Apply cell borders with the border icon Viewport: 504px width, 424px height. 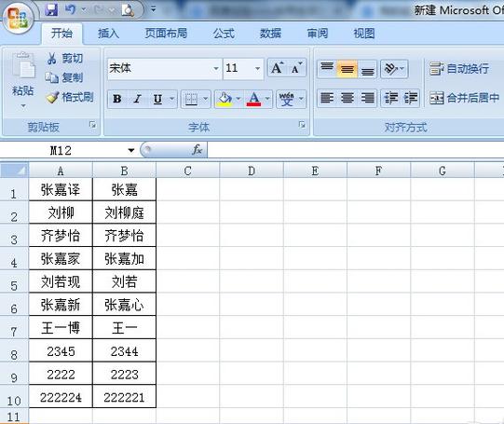pos(191,99)
